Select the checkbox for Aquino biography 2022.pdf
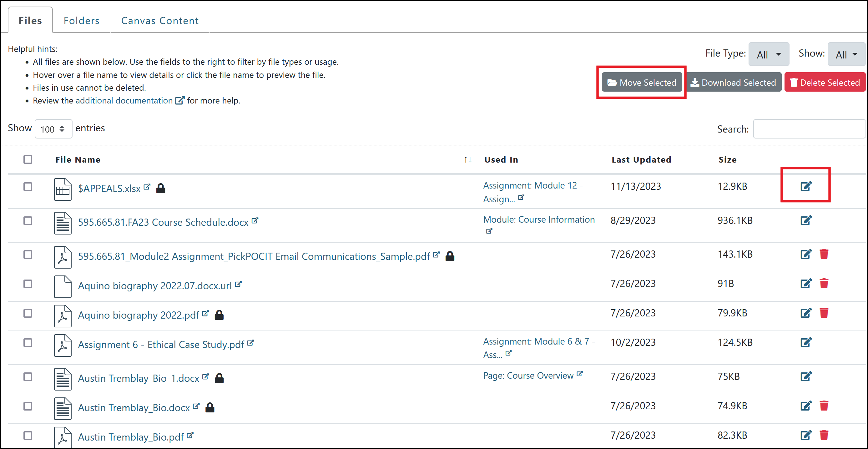The image size is (868, 449). 28,313
